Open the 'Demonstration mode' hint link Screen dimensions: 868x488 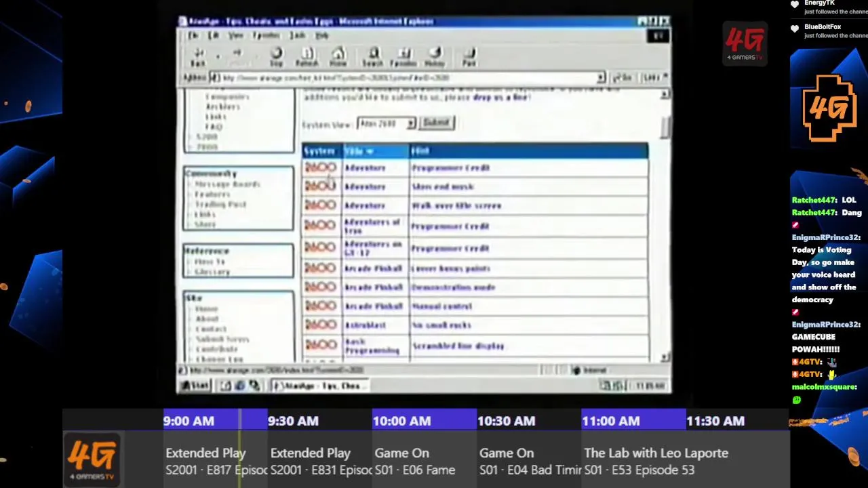point(453,287)
